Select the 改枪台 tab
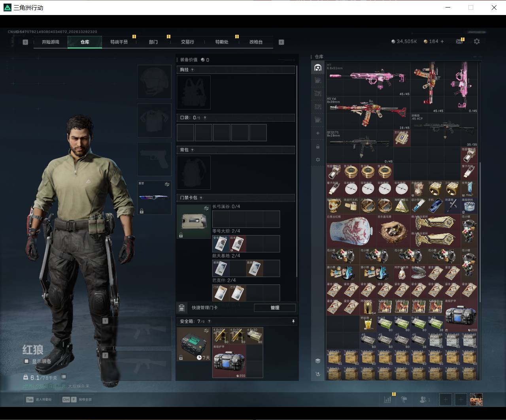 [256, 42]
